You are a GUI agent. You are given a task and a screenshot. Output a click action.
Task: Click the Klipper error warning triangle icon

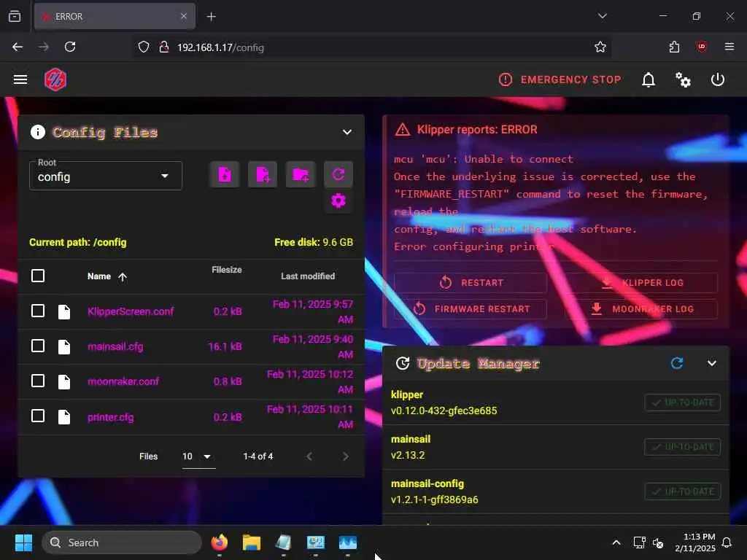click(402, 130)
